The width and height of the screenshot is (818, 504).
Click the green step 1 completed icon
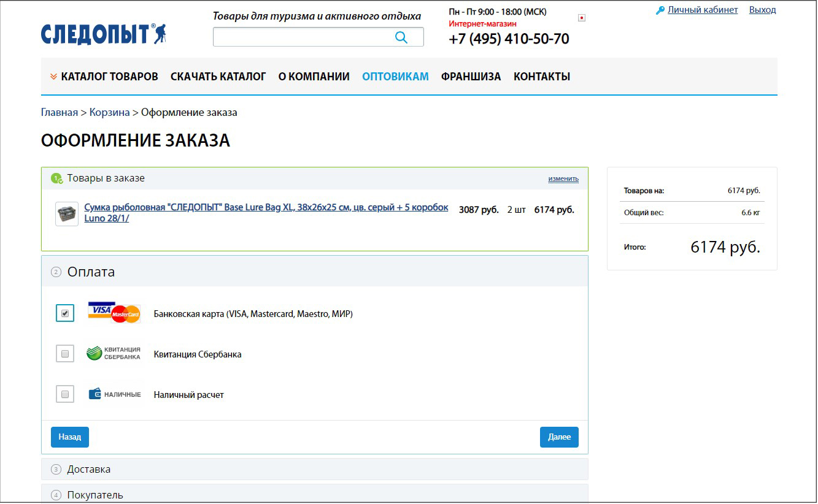57,178
